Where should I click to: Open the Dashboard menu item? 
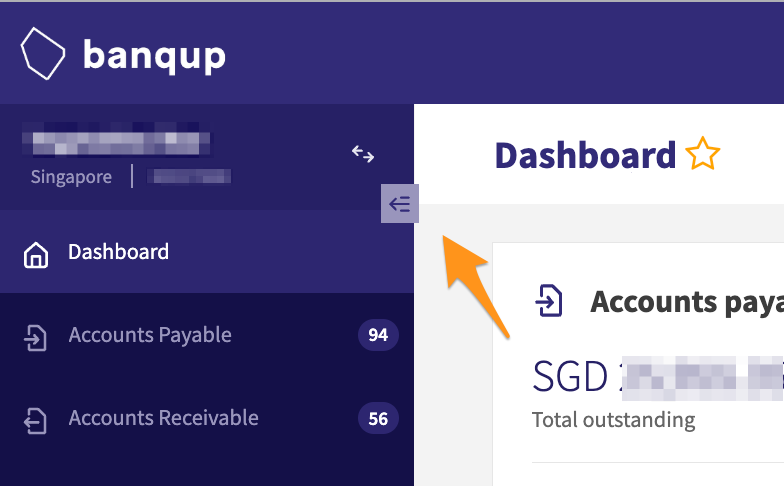point(207,252)
